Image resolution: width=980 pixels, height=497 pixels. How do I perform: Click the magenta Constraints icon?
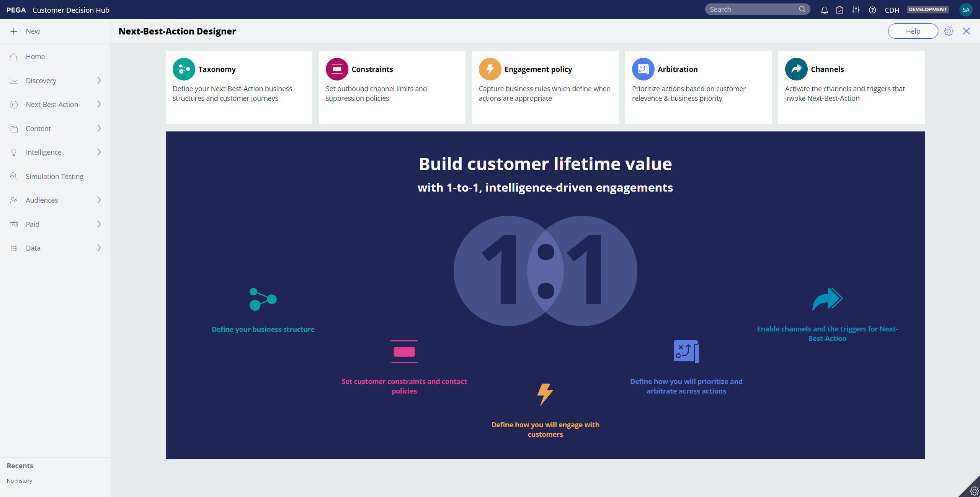337,69
